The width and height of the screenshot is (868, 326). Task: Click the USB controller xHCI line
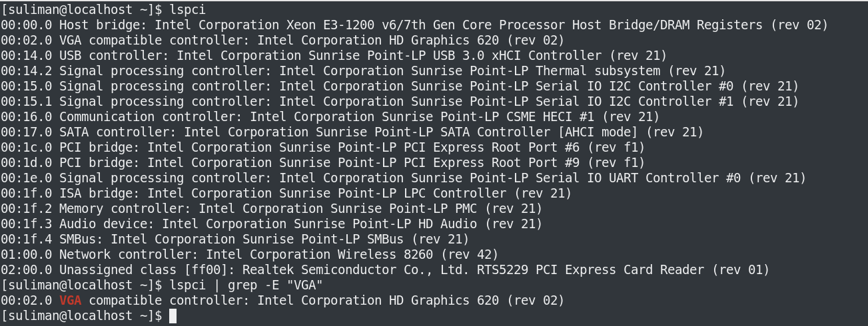[x=333, y=55]
